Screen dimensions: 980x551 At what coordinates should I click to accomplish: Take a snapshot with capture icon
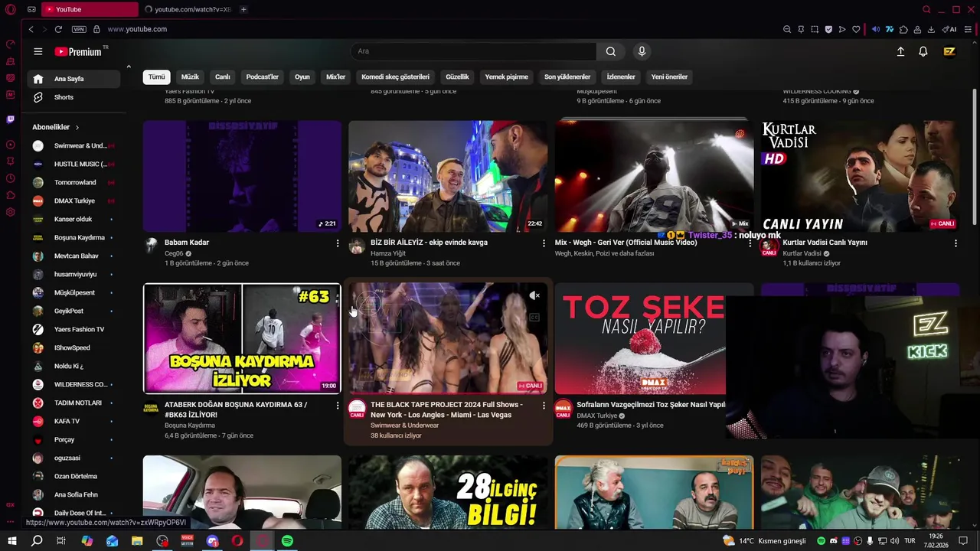pos(815,29)
